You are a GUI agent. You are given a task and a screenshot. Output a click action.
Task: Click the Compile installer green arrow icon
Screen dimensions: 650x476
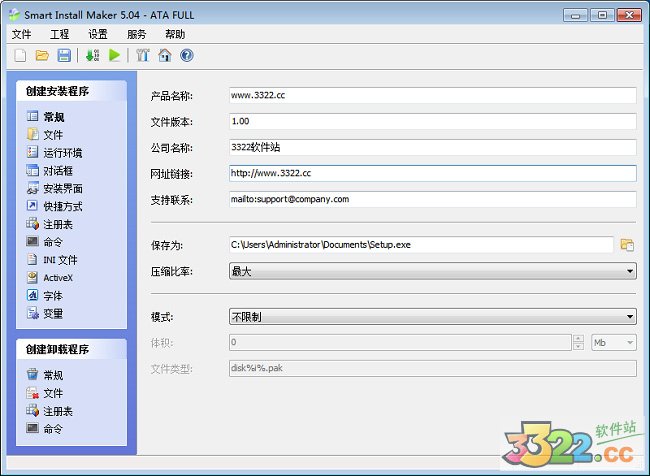point(92,55)
